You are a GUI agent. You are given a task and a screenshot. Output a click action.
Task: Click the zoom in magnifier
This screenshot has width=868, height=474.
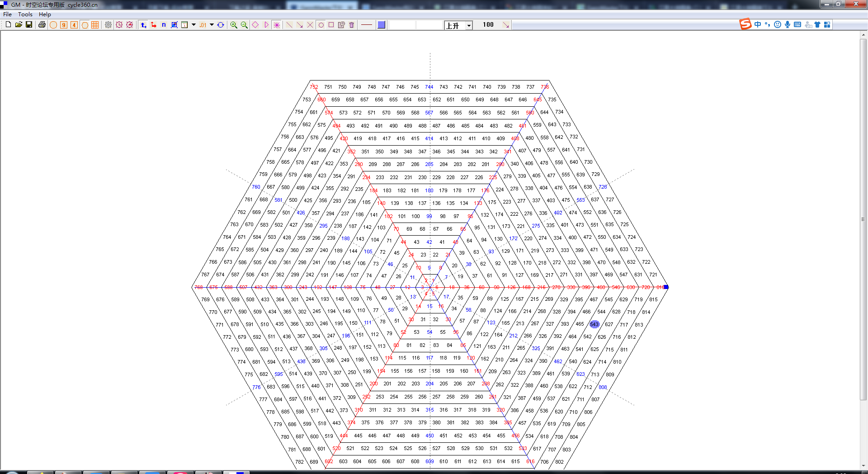pyautogui.click(x=234, y=25)
